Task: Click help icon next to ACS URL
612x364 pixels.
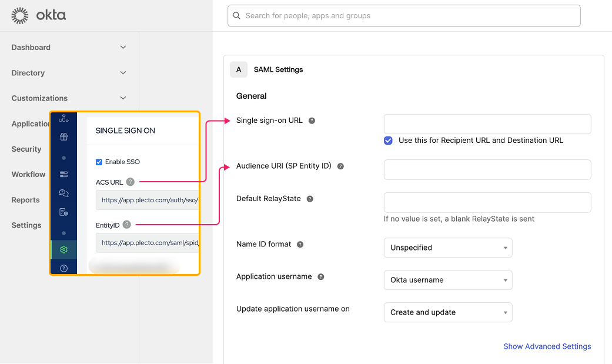Action: pos(131,182)
